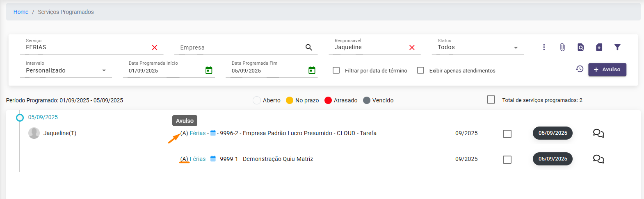Open the Data Programada Fim calendar picker
Image resolution: width=644 pixels, height=199 pixels.
[312, 70]
